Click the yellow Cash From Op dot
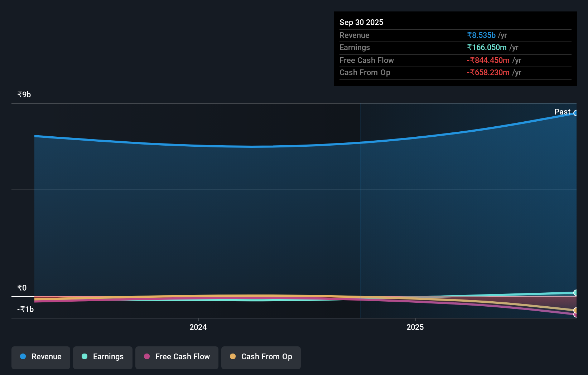 click(233, 356)
